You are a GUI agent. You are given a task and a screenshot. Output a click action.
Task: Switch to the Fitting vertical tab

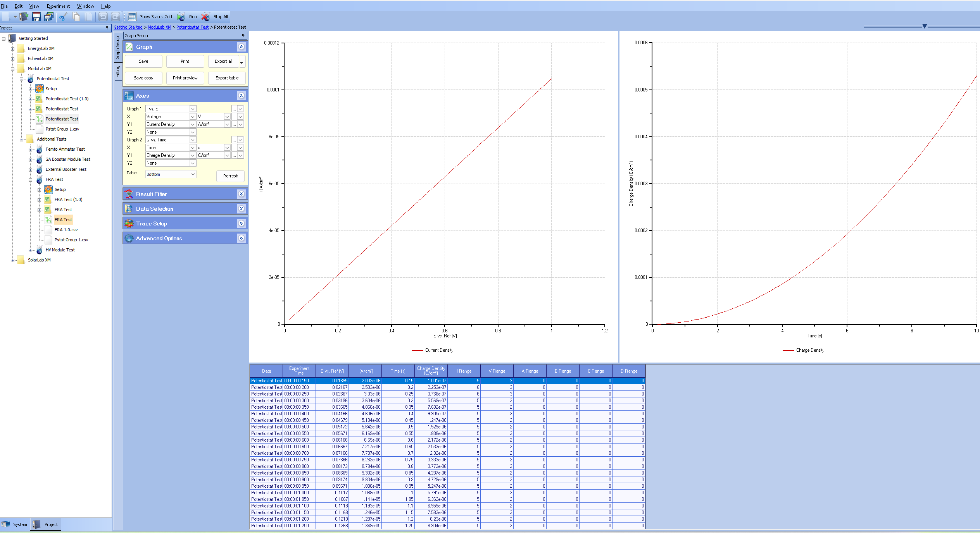(x=118, y=72)
